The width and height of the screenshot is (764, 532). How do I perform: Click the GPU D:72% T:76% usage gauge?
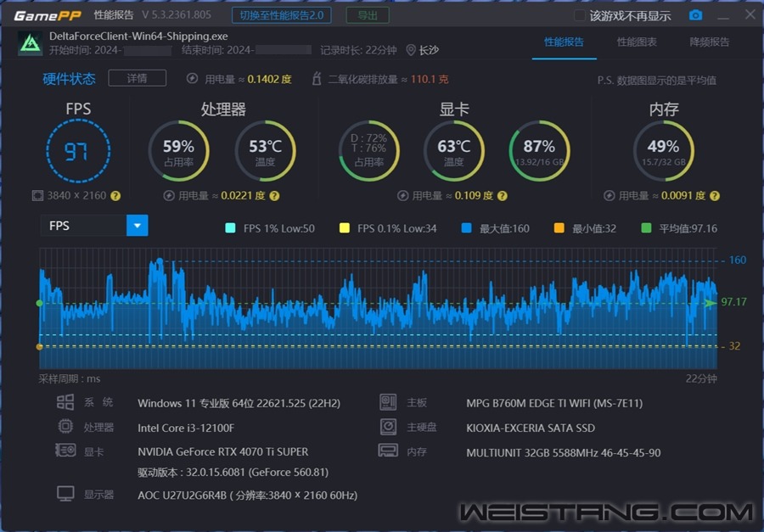tap(369, 151)
